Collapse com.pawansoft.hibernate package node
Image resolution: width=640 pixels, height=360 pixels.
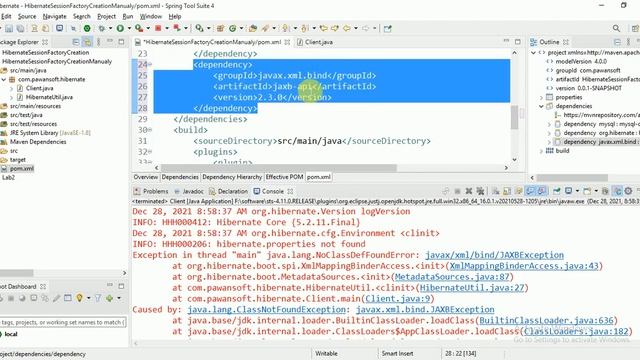coord(4,79)
